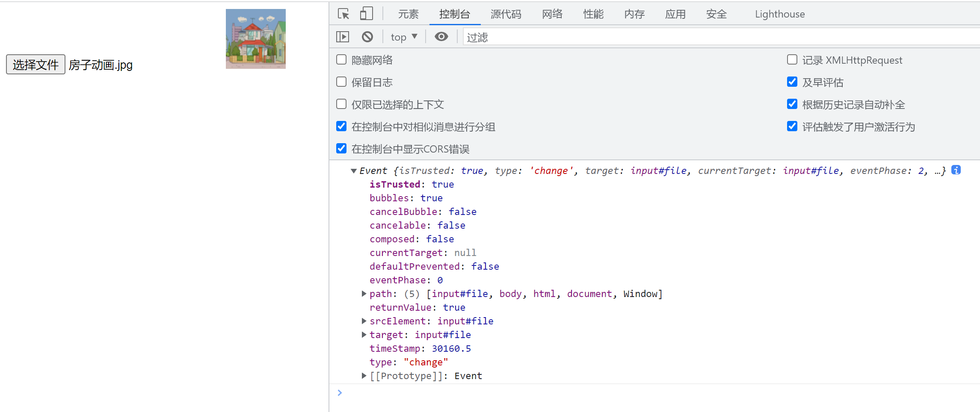Image resolution: width=980 pixels, height=412 pixels.
Task: Click the currentTarget: null property
Action: click(423, 253)
